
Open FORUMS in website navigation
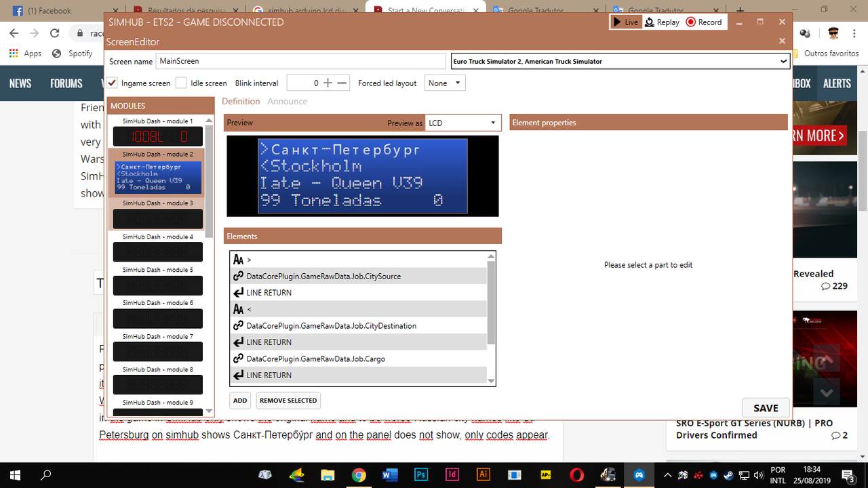pos(66,83)
